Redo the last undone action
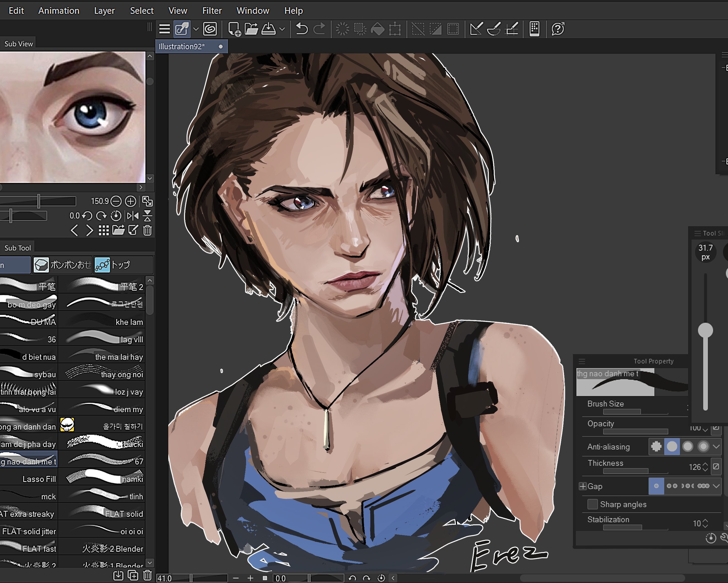 (319, 29)
